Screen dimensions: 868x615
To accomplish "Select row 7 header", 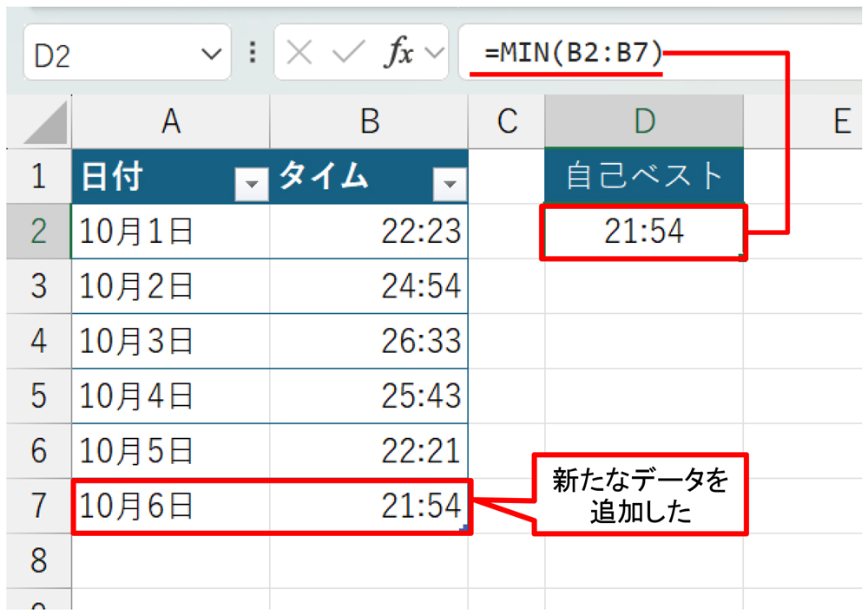I will click(39, 506).
